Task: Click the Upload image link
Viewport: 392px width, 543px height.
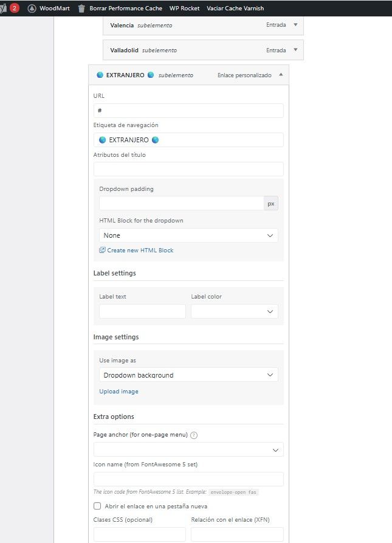Action: [119, 392]
